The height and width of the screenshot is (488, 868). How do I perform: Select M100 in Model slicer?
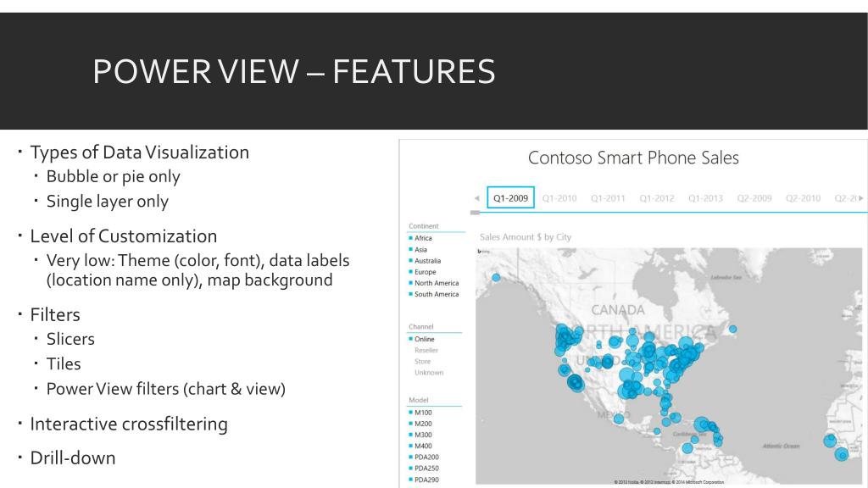(x=423, y=413)
